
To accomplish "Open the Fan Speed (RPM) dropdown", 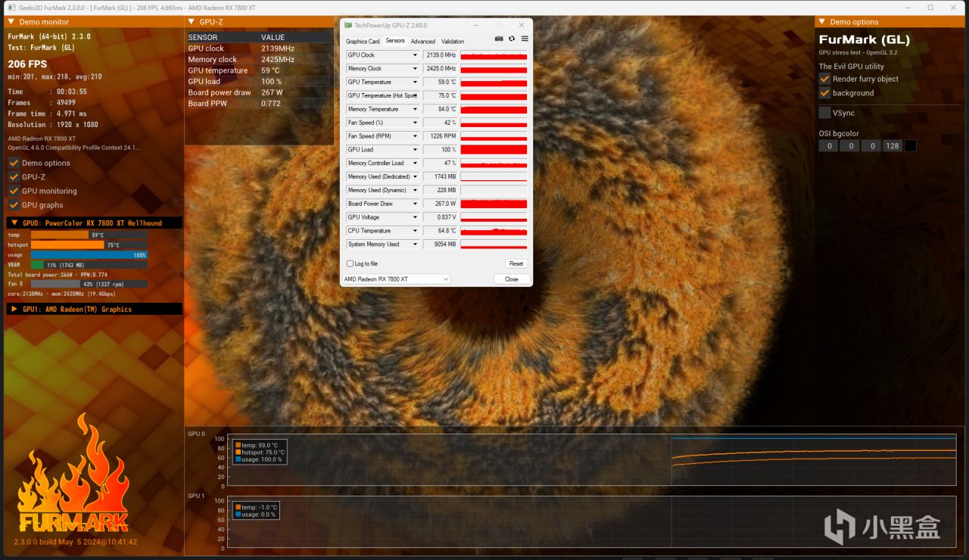I will 415,136.
